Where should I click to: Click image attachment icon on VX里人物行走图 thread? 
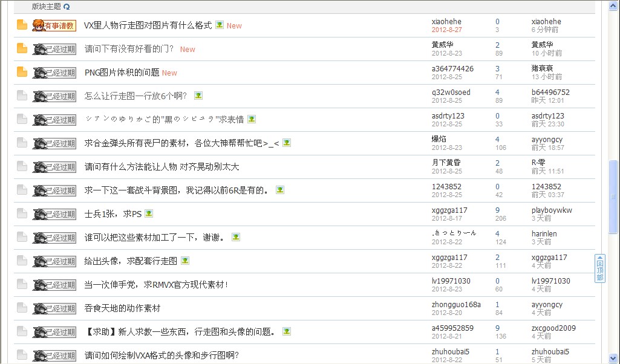(x=220, y=25)
